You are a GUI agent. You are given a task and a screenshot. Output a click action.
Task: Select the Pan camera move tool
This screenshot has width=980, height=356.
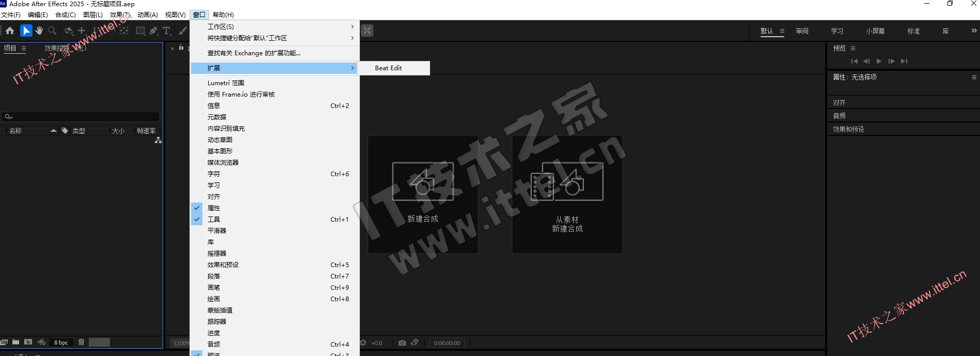(x=82, y=31)
